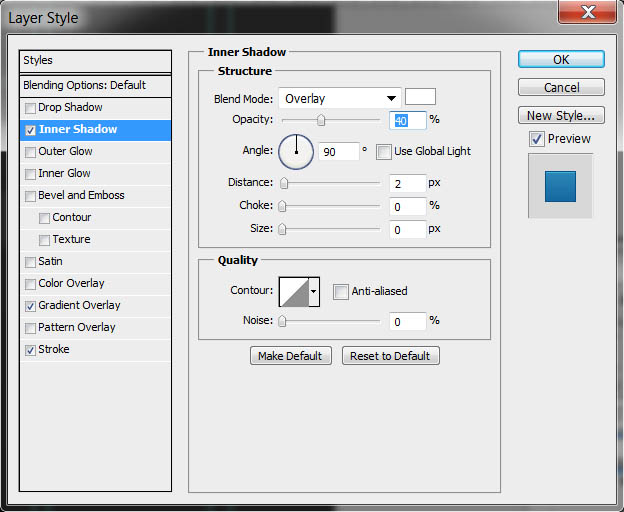Toggle the Preview checkbox off
624x512 pixels.
tap(536, 139)
